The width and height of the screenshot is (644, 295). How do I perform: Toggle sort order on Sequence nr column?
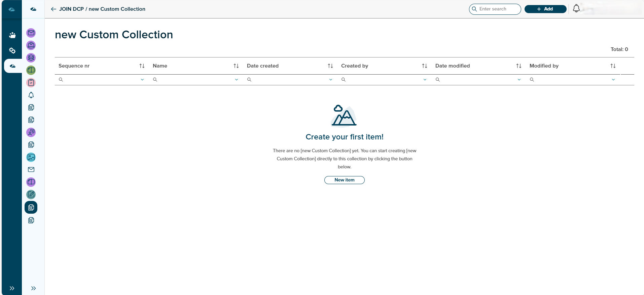click(142, 66)
